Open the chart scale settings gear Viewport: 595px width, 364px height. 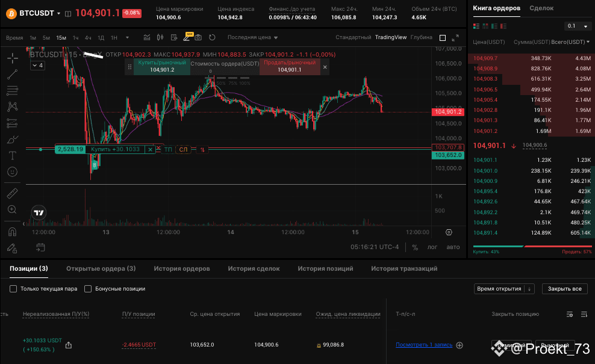coord(449,232)
